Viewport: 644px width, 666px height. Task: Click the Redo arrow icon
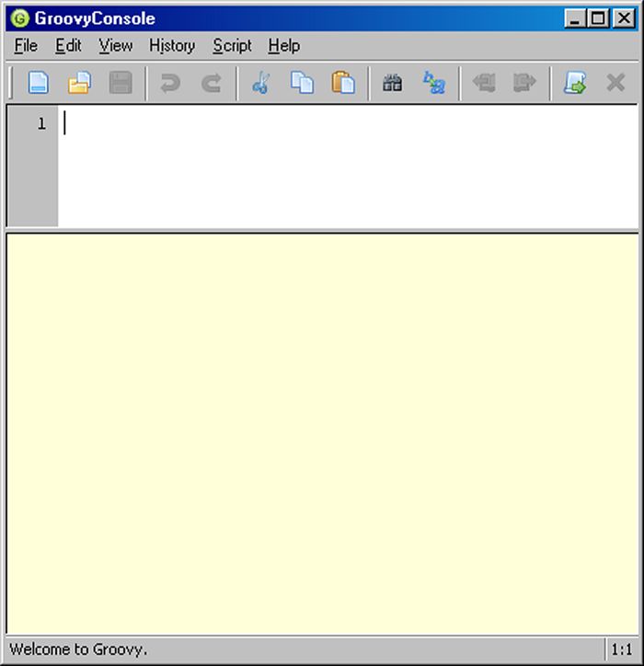click(212, 83)
